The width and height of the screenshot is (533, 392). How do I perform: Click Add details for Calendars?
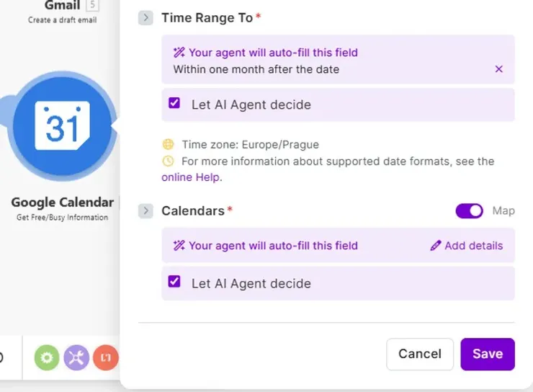[x=473, y=246]
